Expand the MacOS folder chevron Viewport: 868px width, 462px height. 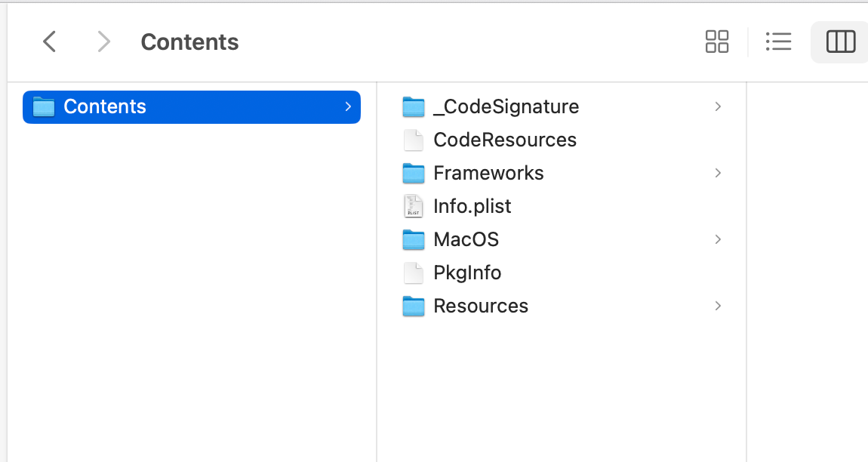pos(718,240)
